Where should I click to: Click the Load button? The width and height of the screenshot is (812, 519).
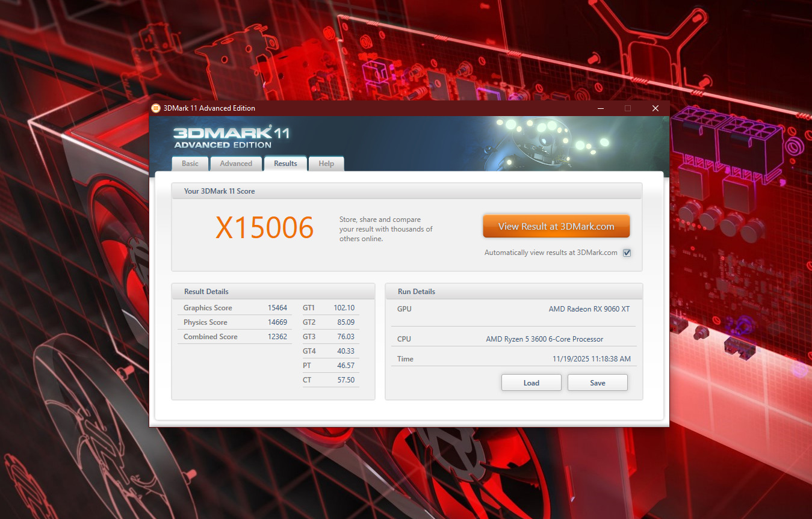pyautogui.click(x=532, y=382)
